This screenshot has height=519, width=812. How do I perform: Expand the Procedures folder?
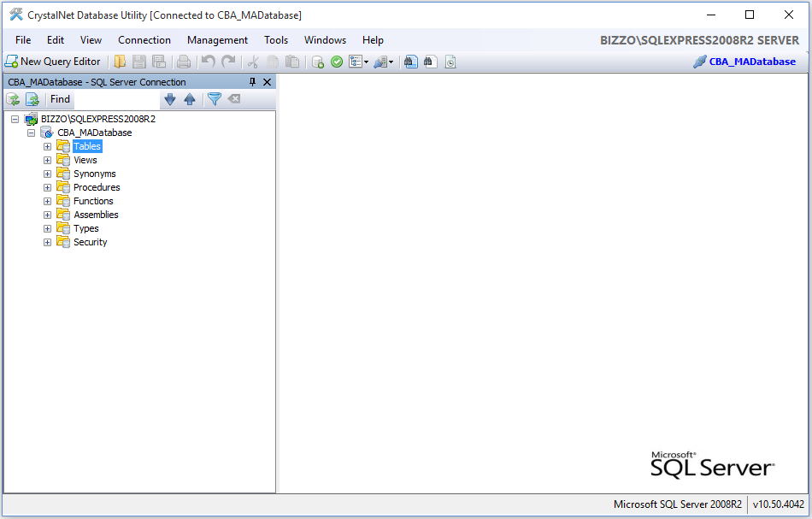47,187
